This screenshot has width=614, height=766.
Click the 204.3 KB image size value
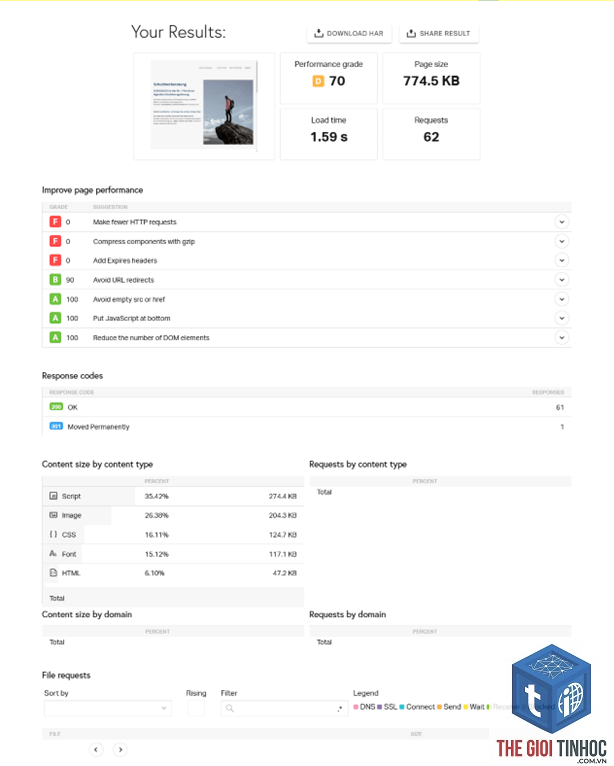(x=282, y=515)
